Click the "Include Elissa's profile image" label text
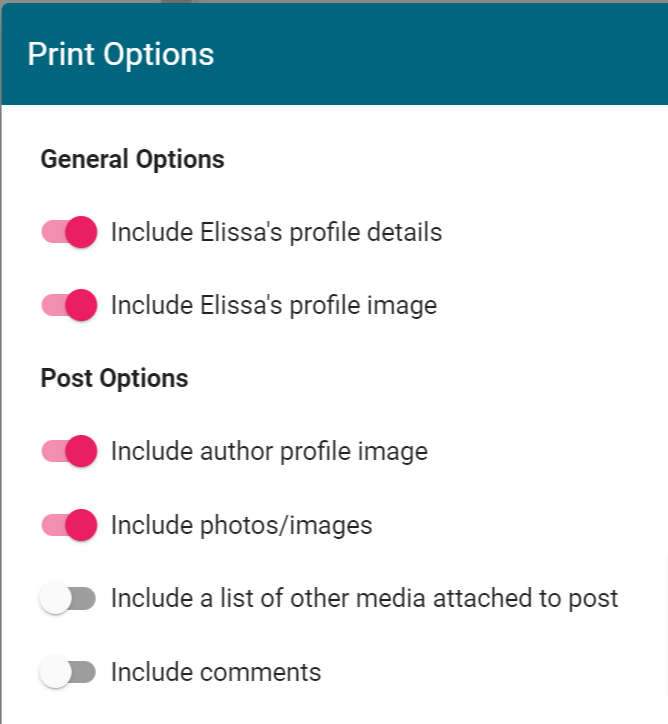The width and height of the screenshot is (668, 724). click(273, 304)
